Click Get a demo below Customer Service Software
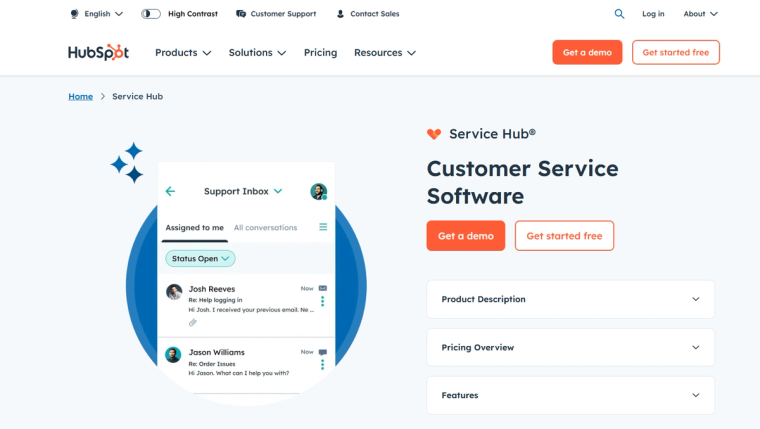The width and height of the screenshot is (760, 429). [x=466, y=236]
